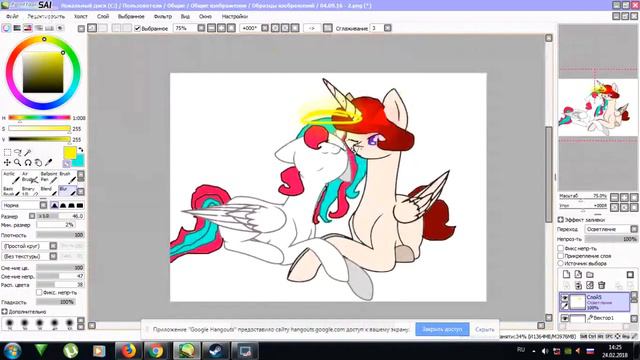
Task: Collapse the Эффект заливки section
Action: click(x=561, y=220)
